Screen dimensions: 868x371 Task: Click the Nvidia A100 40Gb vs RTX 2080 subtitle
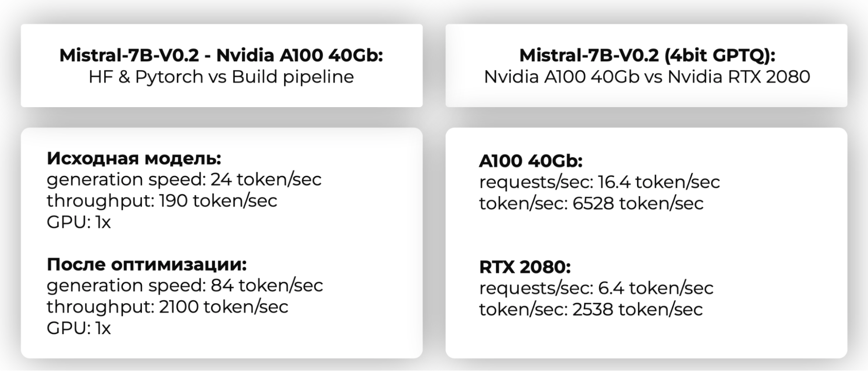(647, 77)
